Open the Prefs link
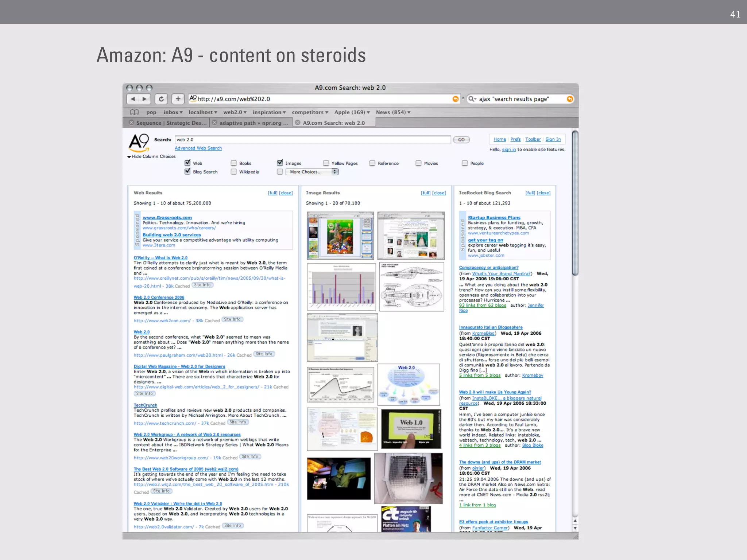 515,139
